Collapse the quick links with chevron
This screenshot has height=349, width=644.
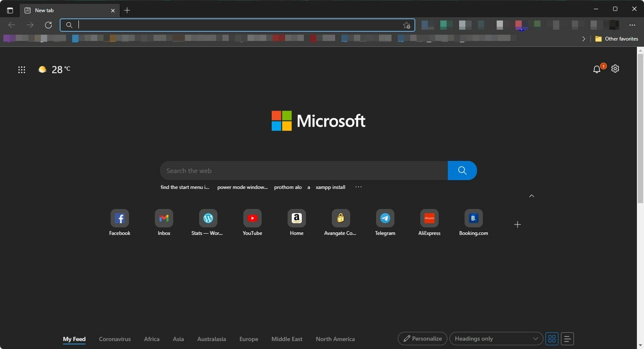click(x=532, y=196)
